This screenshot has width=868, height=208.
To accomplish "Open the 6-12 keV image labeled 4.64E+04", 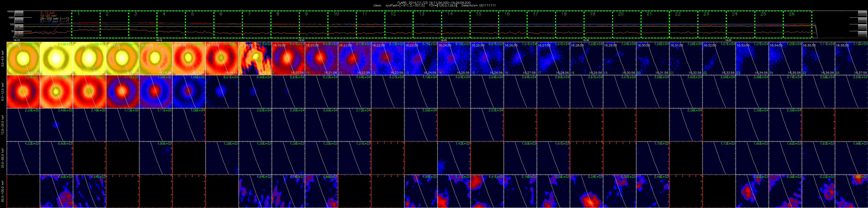I will [354, 92].
